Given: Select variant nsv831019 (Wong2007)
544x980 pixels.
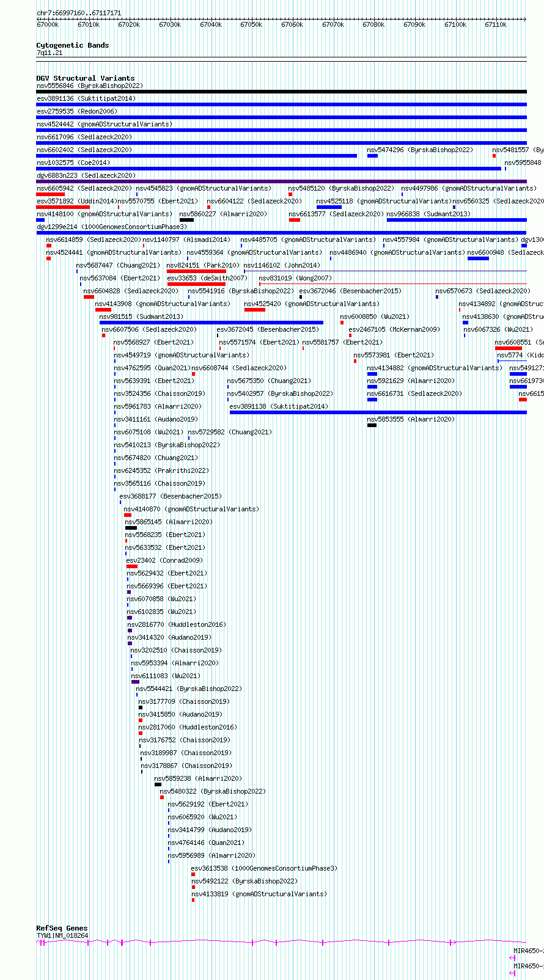Looking at the screenshot, I should [x=295, y=278].
